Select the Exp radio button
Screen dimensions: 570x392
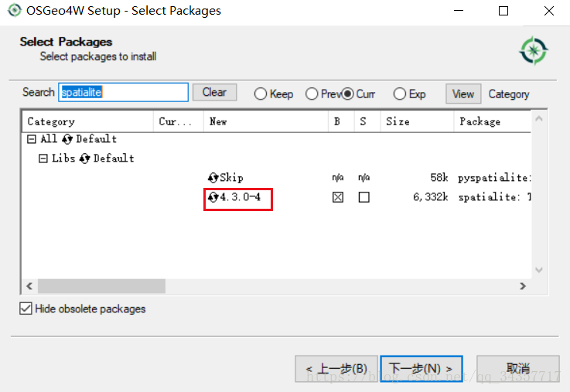(x=400, y=94)
